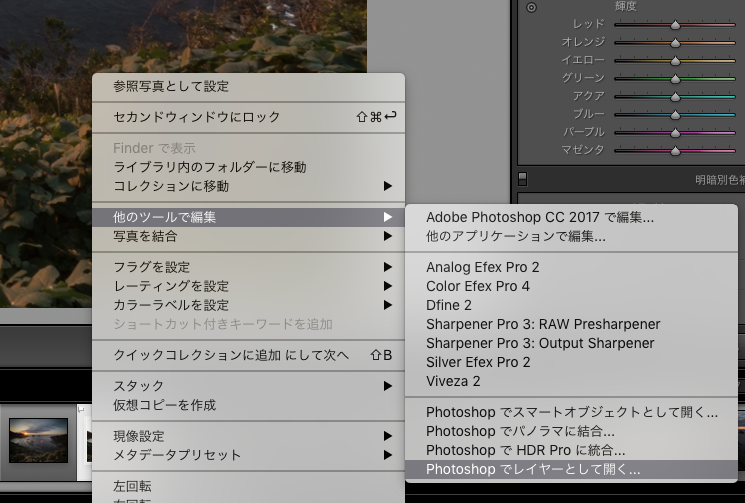Select 仮想コピーを作成

click(x=248, y=405)
